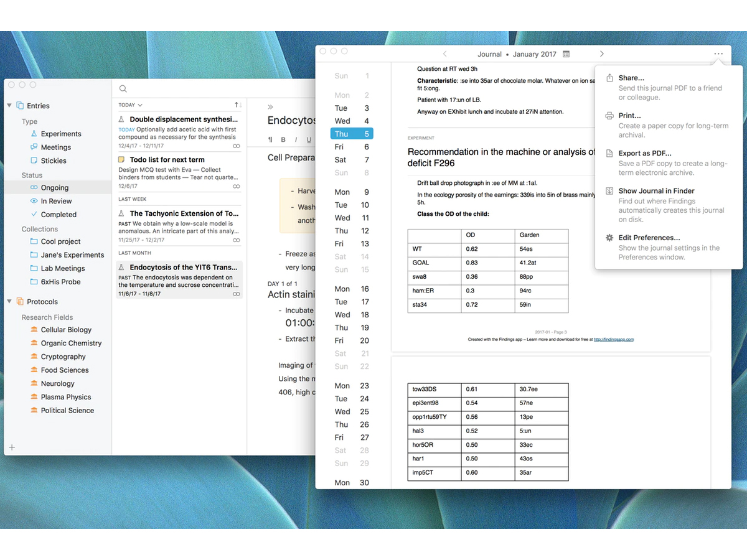Select Mon 9 in the calendar list
Image resolution: width=747 pixels, height=560 pixels.
tap(352, 192)
